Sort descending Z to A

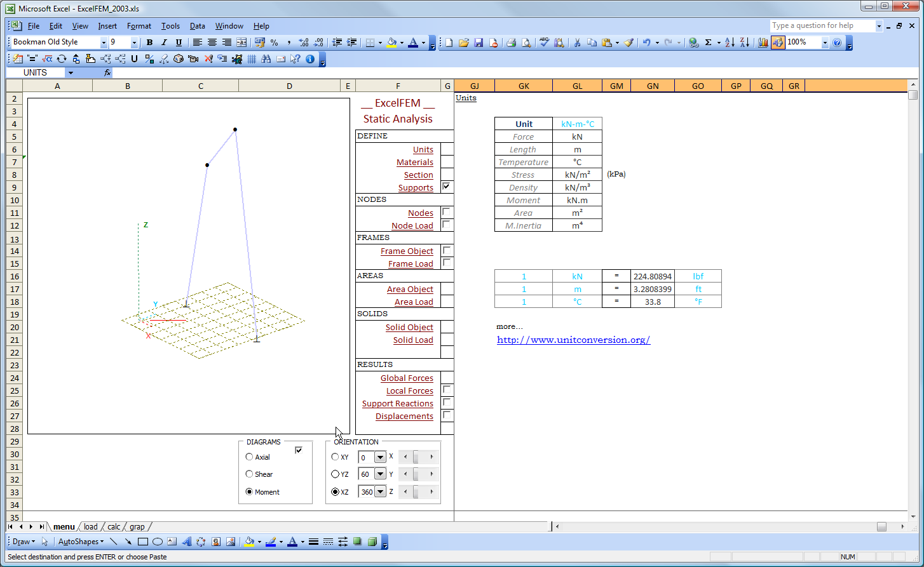[744, 43]
